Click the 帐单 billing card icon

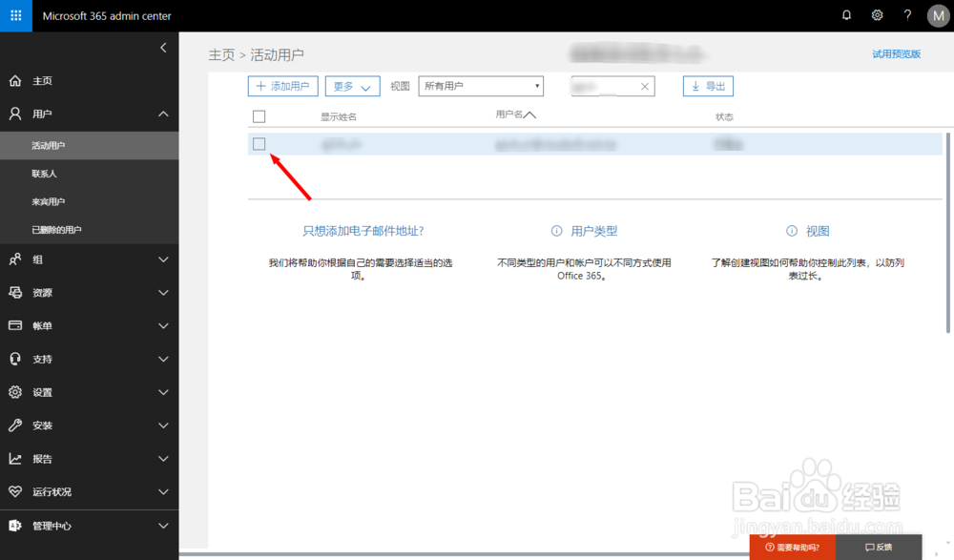coord(15,325)
